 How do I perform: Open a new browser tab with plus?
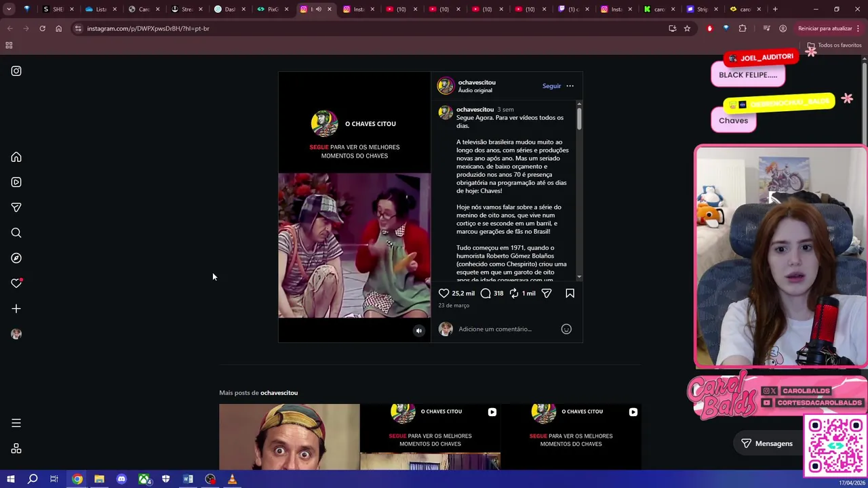click(x=775, y=9)
